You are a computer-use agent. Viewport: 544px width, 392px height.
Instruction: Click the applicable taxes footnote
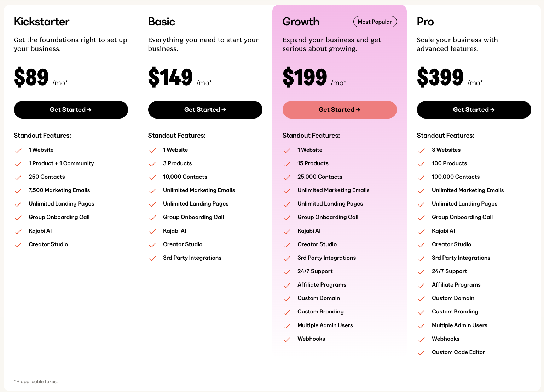36,381
